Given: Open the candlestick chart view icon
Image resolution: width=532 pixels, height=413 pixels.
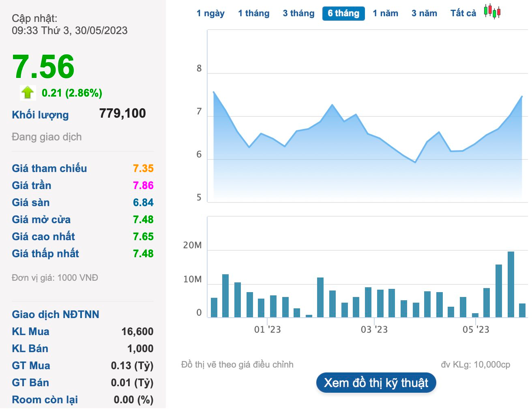Looking at the screenshot, I should (x=492, y=11).
